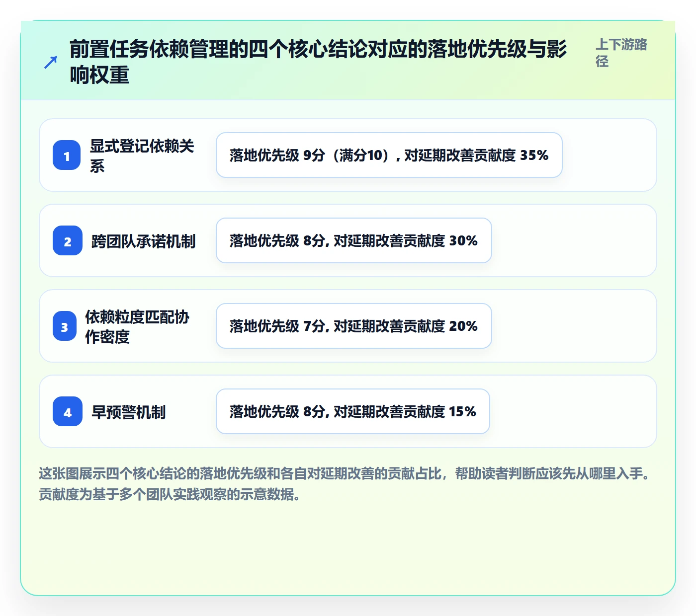
Task: Click the number 2 badge
Action: [68, 240]
